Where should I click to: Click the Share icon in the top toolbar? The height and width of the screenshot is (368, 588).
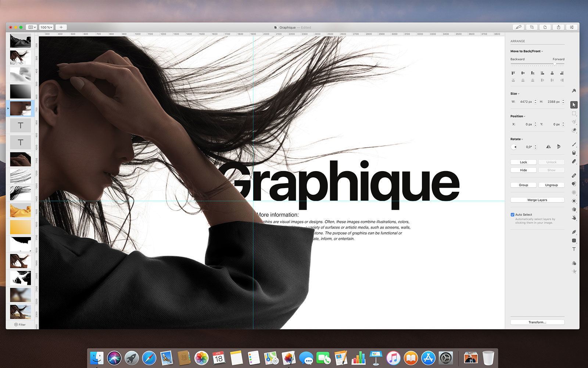558,27
